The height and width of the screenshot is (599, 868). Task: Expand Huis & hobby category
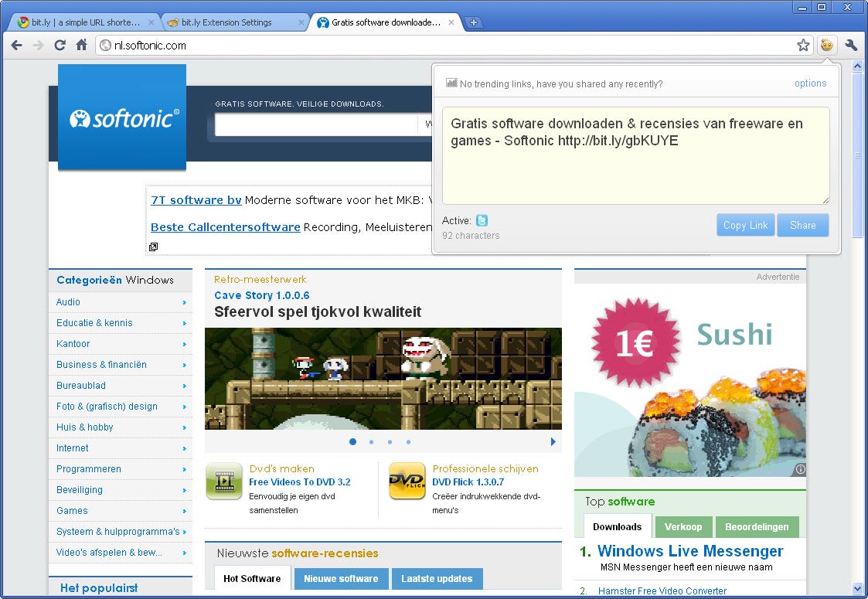(184, 428)
